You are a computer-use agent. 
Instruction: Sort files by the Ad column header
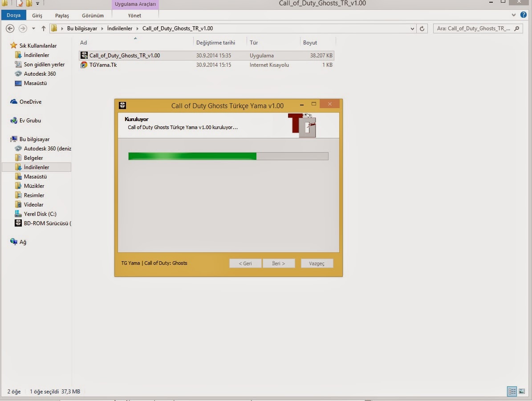pyautogui.click(x=83, y=43)
